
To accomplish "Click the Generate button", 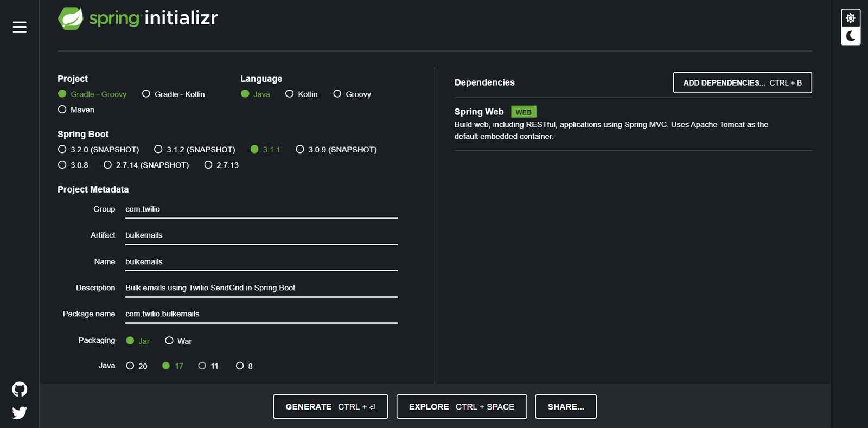I will point(330,407).
